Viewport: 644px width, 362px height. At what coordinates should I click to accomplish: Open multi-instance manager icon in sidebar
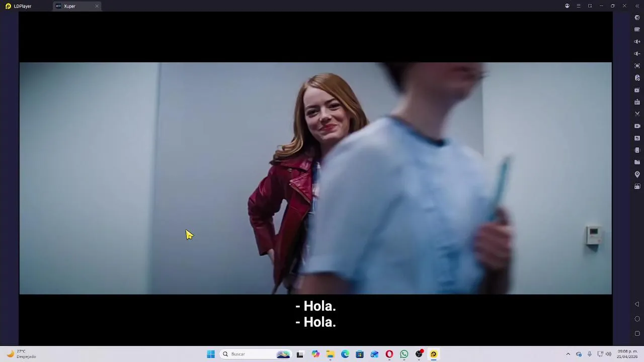(637, 90)
